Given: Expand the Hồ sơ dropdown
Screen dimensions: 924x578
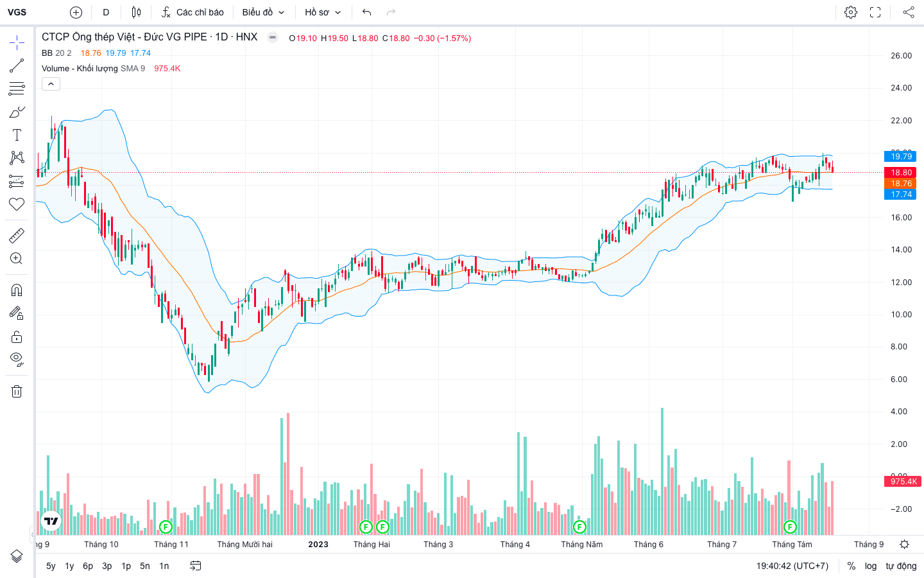Looking at the screenshot, I should coord(323,12).
